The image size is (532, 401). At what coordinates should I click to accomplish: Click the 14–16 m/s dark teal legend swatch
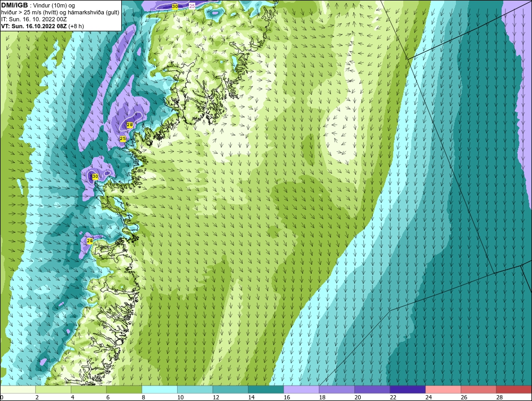[x=266, y=389]
